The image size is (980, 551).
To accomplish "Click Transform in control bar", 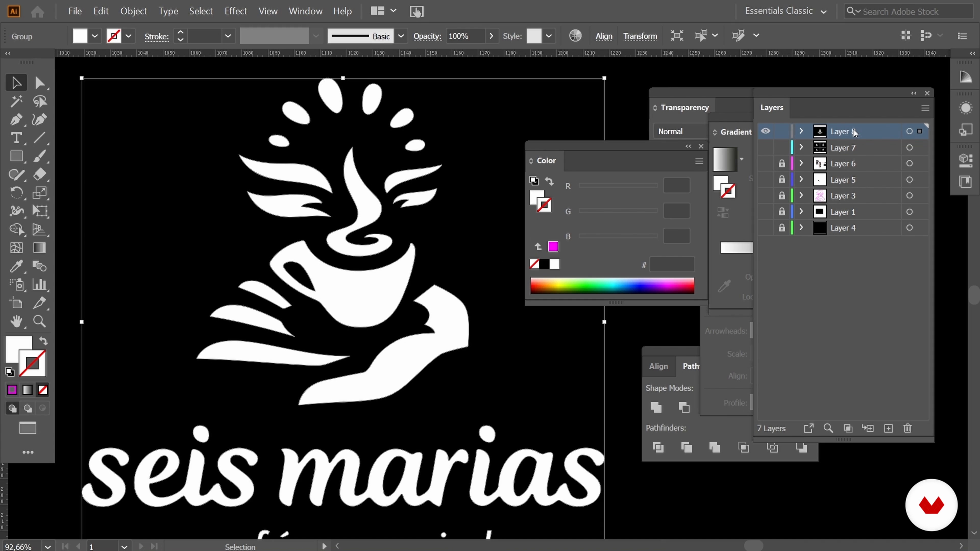I will pyautogui.click(x=640, y=36).
